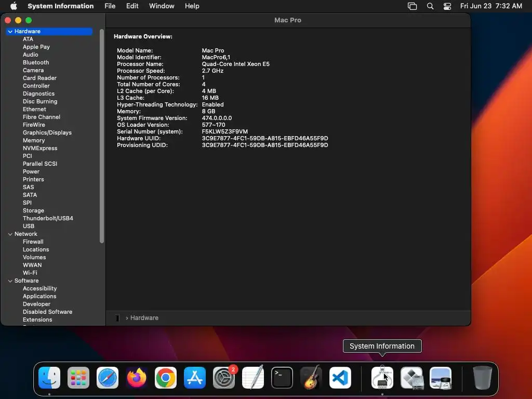Select Graphics/Displays in the sidebar
The height and width of the screenshot is (399, 532).
point(47,132)
